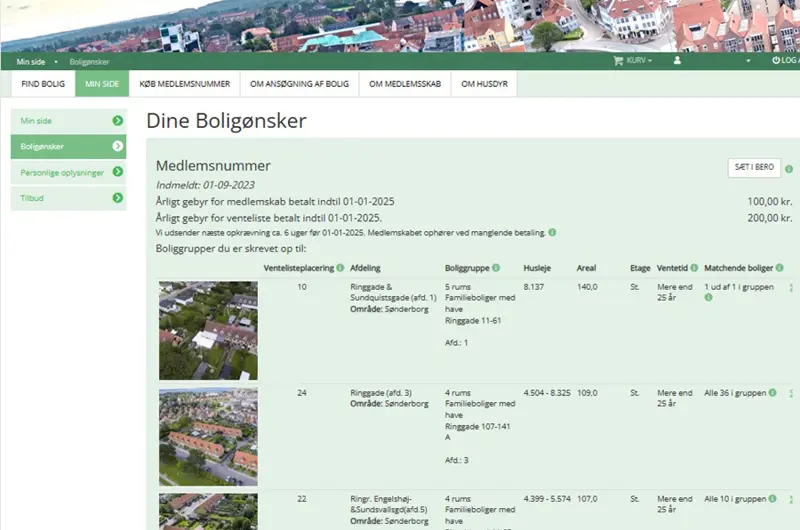Screen dimensions: 800x530
Task: Click the Ringgade (afd. 3) property thumbnail
Action: pos(208,436)
